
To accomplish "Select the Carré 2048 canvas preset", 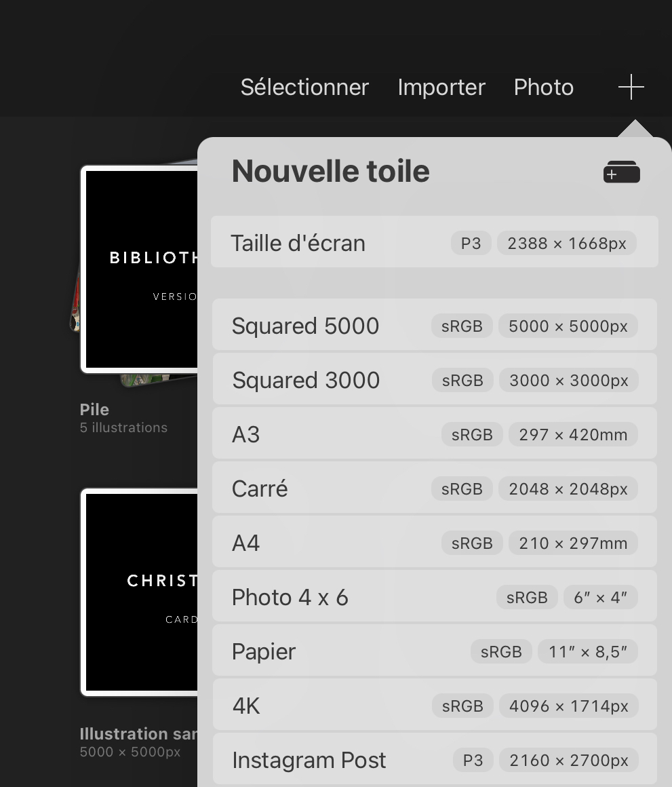I will coord(434,488).
